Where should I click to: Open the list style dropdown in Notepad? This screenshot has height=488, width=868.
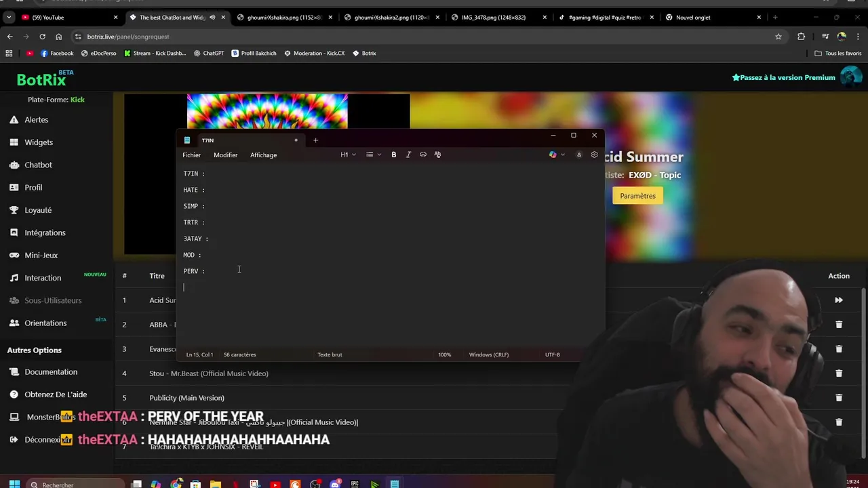coord(373,155)
